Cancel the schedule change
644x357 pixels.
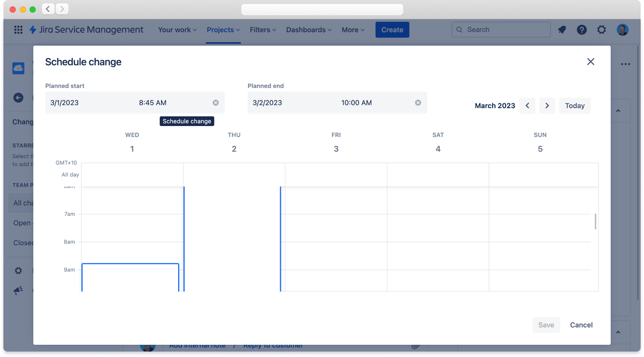click(581, 325)
